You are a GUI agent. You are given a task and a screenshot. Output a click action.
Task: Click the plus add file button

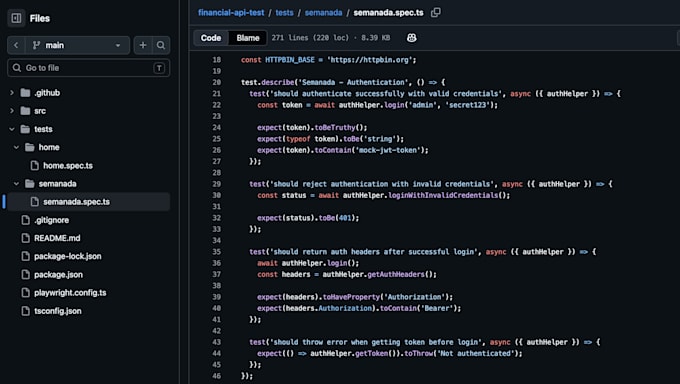[143, 45]
